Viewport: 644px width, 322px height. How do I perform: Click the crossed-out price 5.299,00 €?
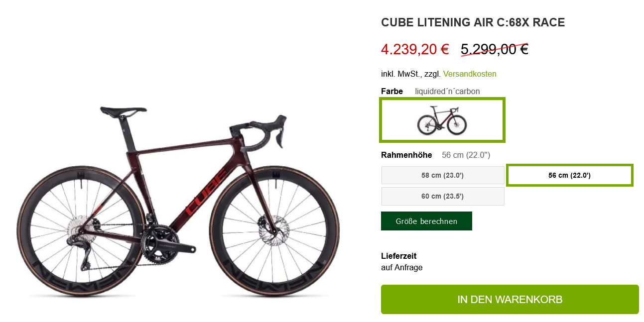pyautogui.click(x=494, y=49)
